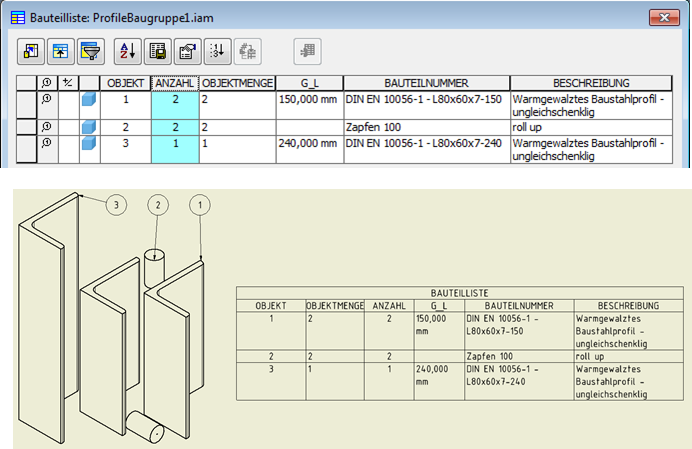Image resolution: width=692 pixels, height=449 pixels.
Task: Select the row header of Zapfen 100
Action: tap(26, 127)
